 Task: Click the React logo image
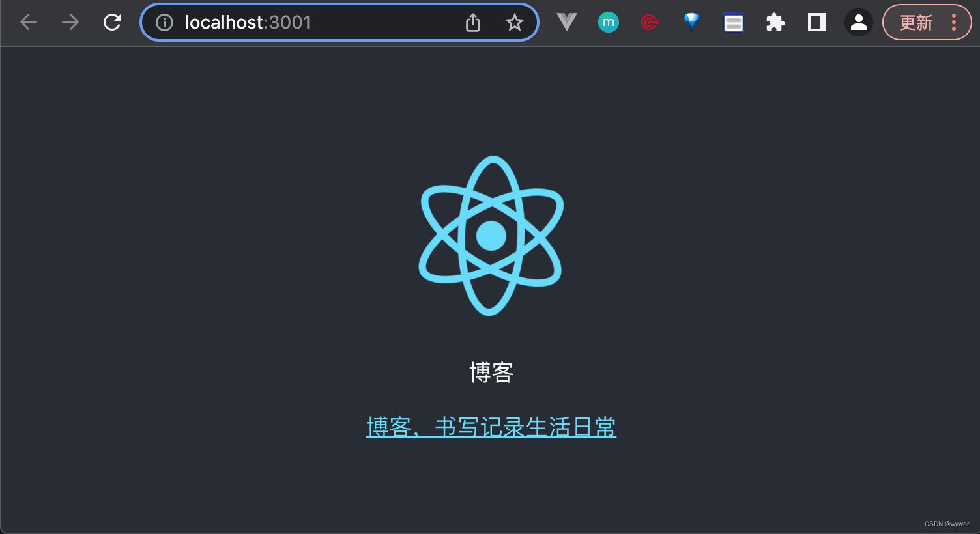[x=491, y=236]
